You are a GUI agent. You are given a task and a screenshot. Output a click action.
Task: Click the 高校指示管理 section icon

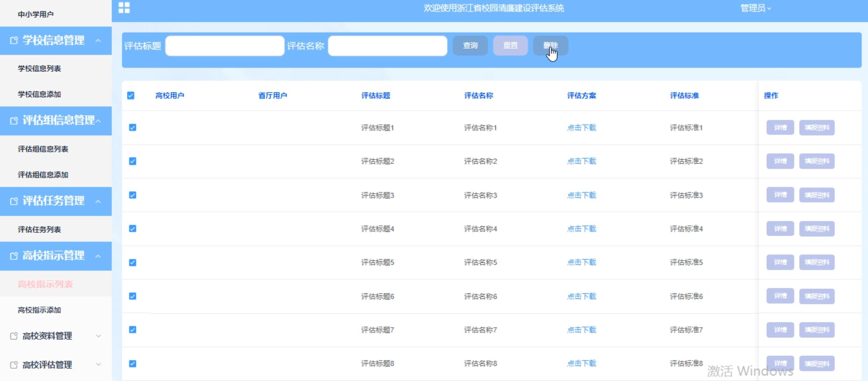click(x=14, y=256)
